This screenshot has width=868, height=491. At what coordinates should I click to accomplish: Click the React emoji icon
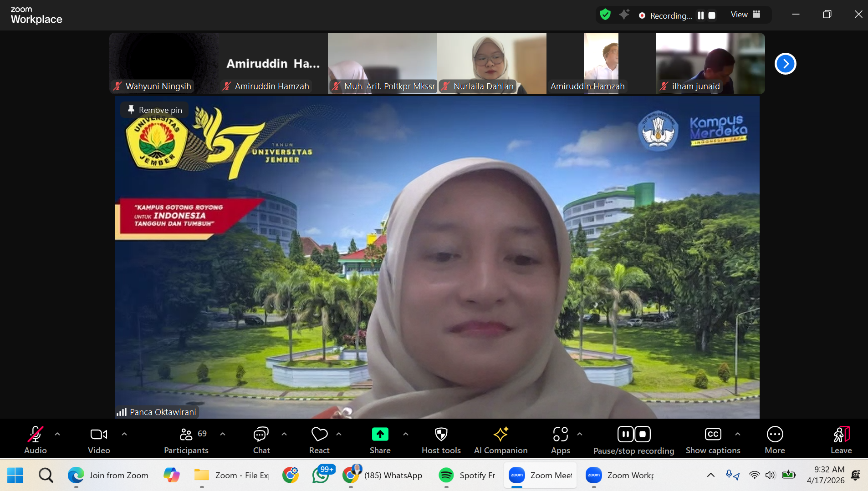[x=319, y=435]
